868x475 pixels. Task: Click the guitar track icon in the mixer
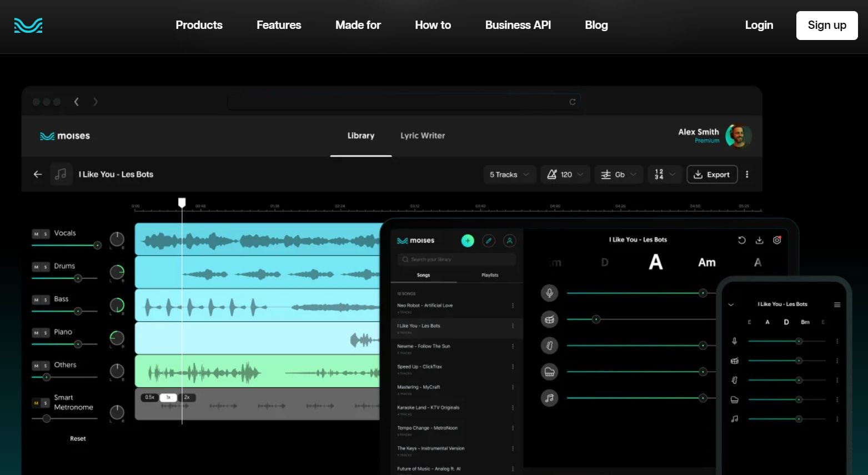pyautogui.click(x=549, y=345)
